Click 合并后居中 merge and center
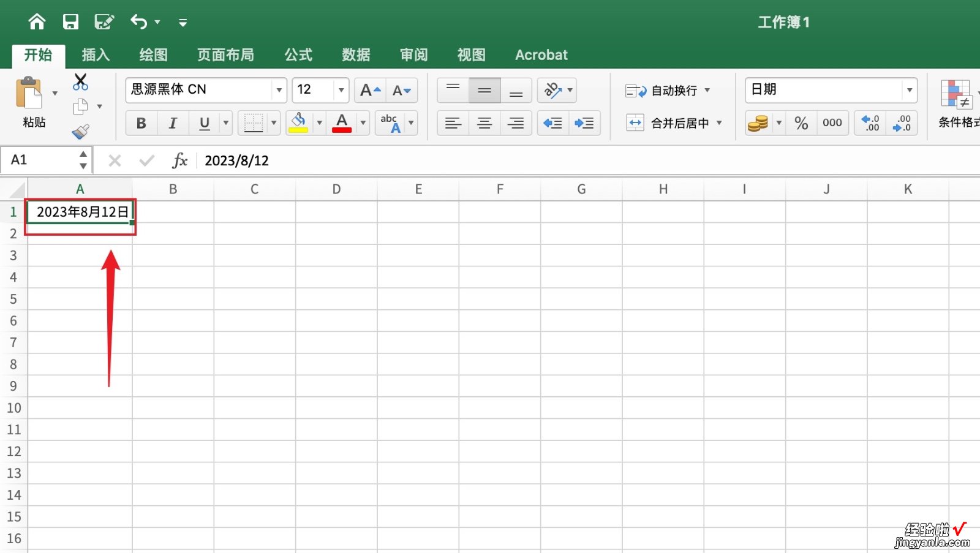The width and height of the screenshot is (980, 553). pos(668,123)
